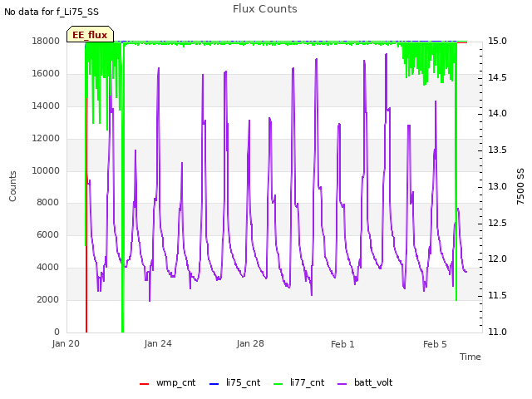Click the 12.0 right axis label
This screenshot has height=399, width=532.
coord(497,259)
